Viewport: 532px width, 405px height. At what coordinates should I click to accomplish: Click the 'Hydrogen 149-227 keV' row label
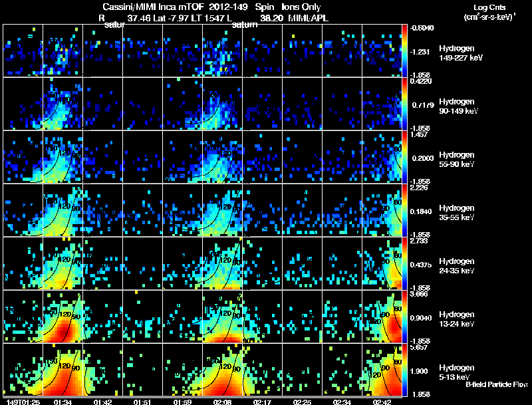pyautogui.click(x=461, y=53)
